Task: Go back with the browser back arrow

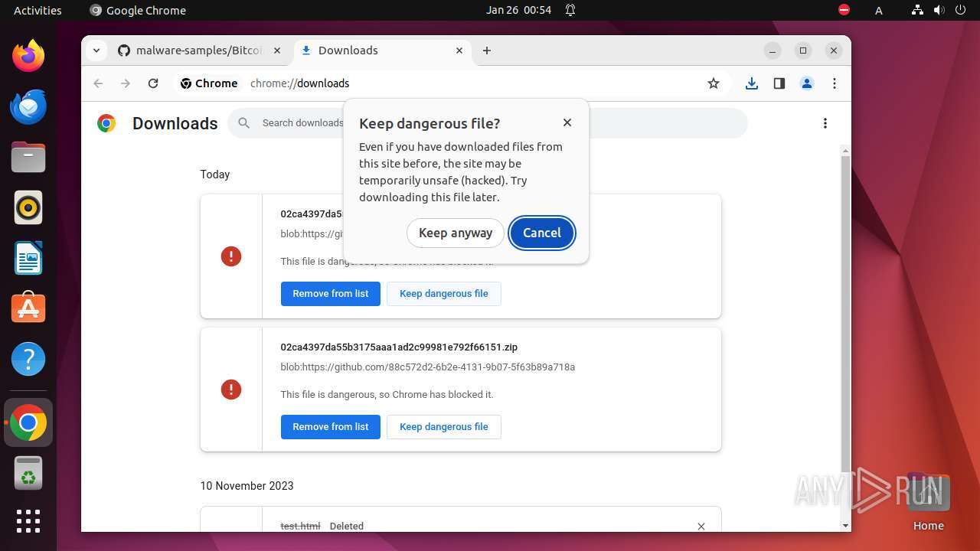Action: click(x=98, y=83)
